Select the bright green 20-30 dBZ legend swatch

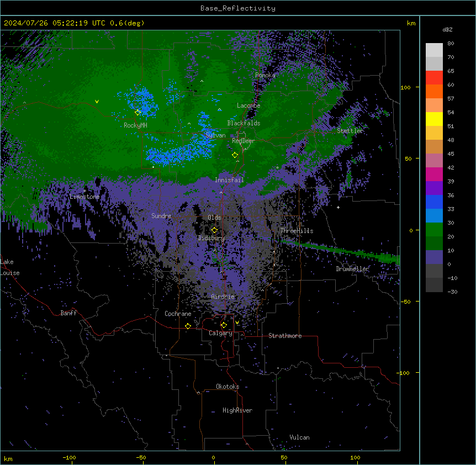click(434, 230)
